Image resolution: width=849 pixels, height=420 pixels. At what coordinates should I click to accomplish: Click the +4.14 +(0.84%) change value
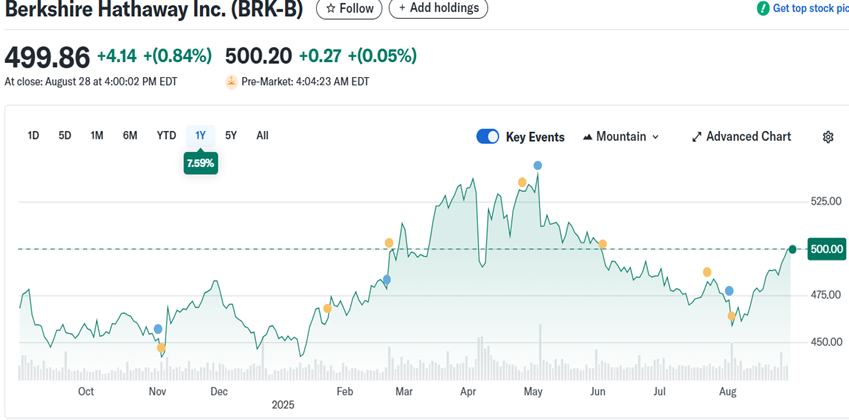(x=154, y=56)
